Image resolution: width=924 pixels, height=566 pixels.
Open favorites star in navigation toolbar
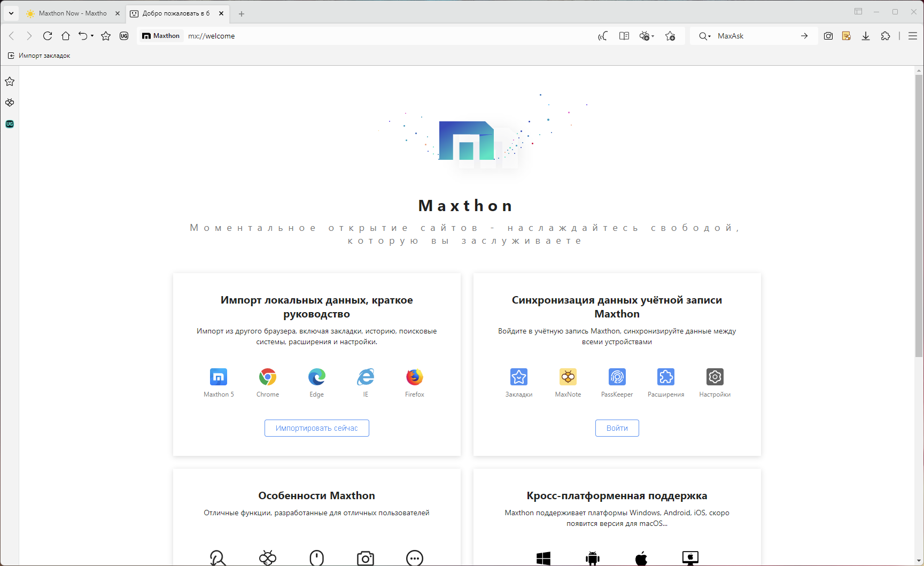[106, 36]
